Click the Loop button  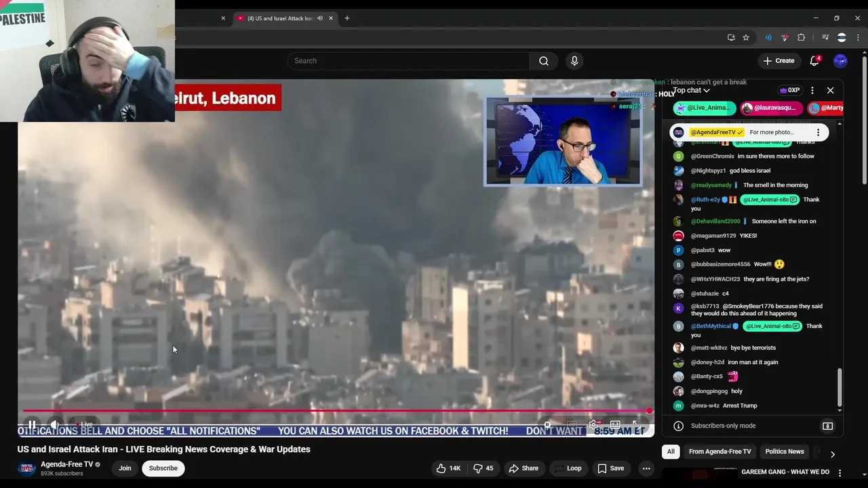point(568,468)
